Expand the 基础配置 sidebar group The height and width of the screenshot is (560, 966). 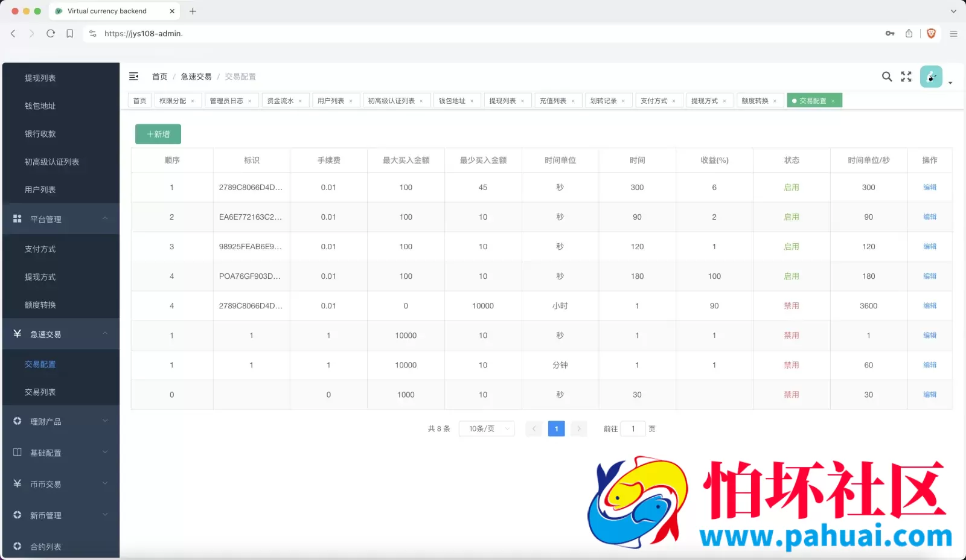(61, 453)
